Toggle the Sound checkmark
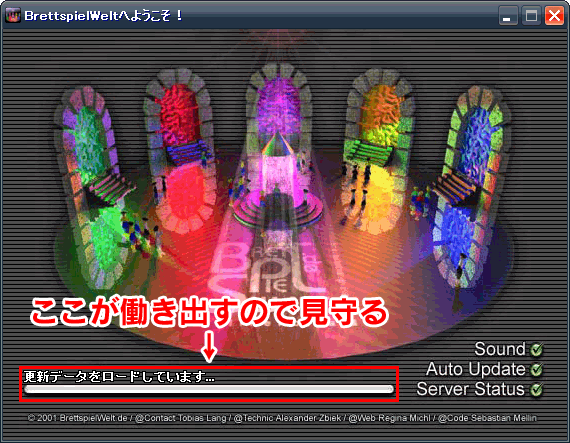The width and height of the screenshot is (570, 443). click(x=536, y=350)
